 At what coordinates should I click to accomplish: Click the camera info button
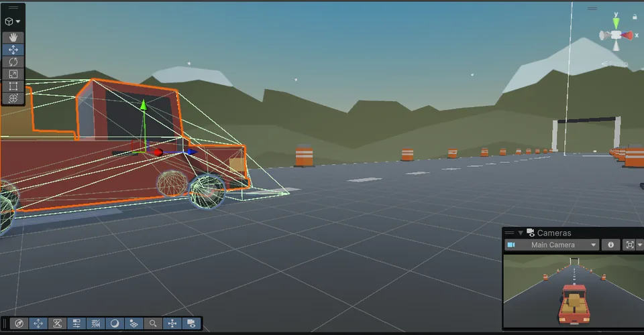pos(610,245)
